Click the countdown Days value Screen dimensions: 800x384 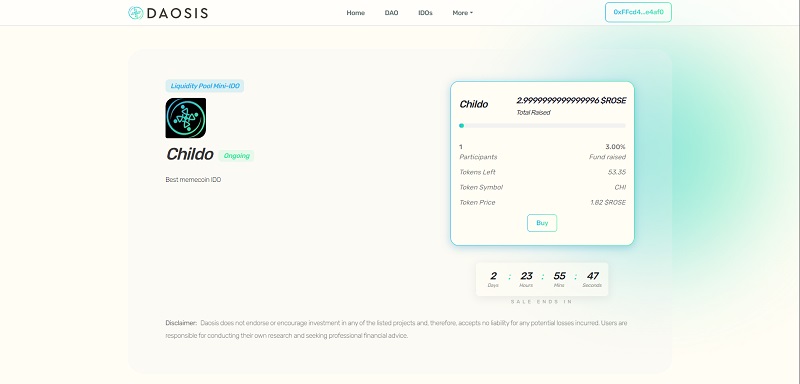493,276
